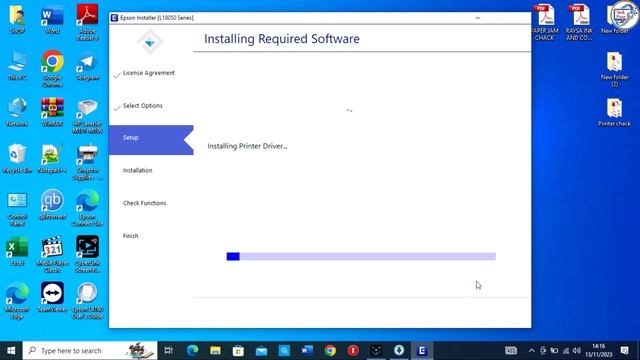
Task: Open File Explorer from taskbar
Action: pyautogui.click(x=216, y=351)
